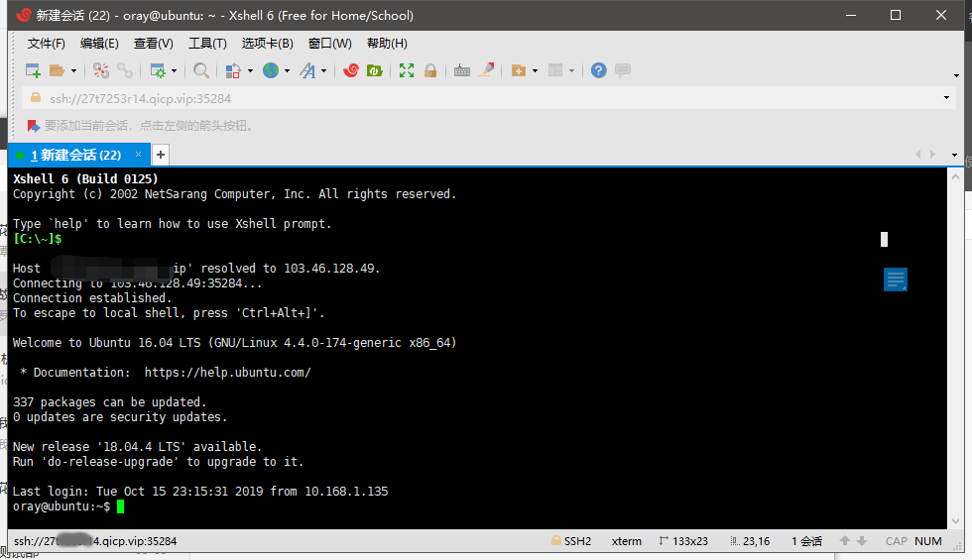Click the ssh address bar field

tap(490, 98)
